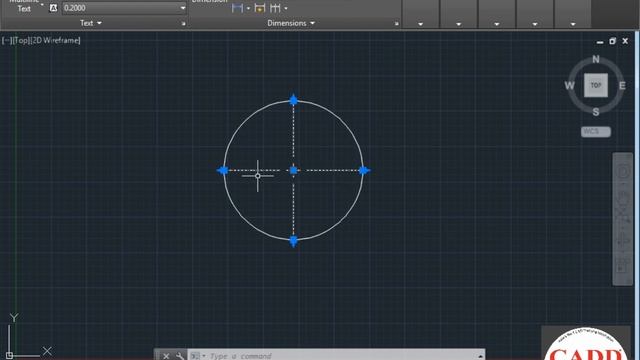This screenshot has height=360, width=640.
Task: Expand the Dimensions panel title dropdown
Action: [291, 23]
